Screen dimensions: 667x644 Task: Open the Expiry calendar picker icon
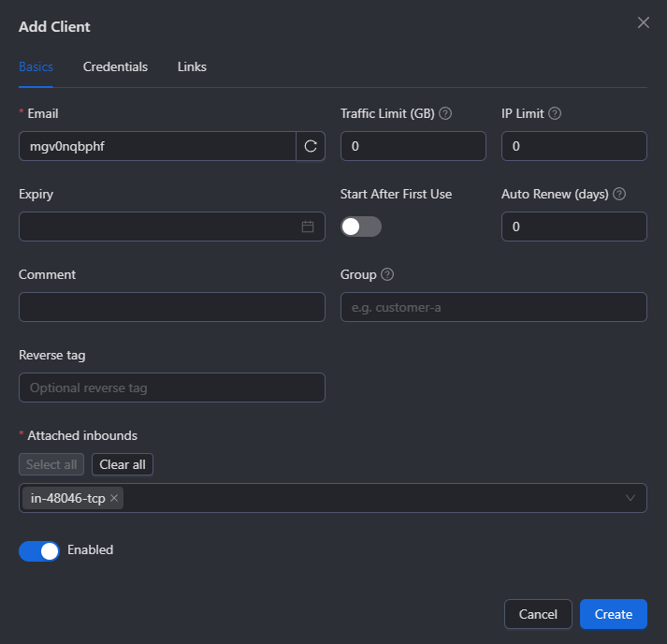click(308, 227)
